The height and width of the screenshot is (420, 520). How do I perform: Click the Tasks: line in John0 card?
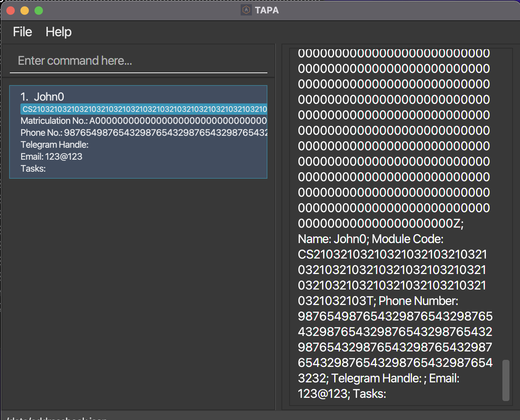pos(33,168)
